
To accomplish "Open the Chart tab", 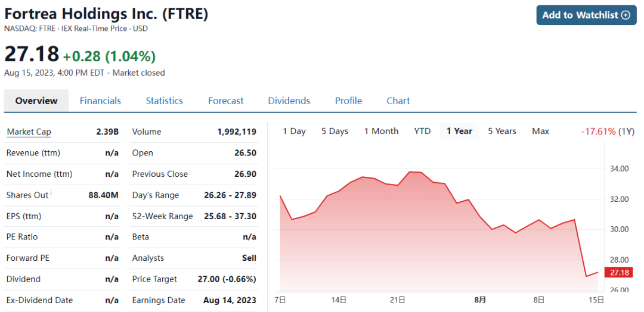I will pyautogui.click(x=398, y=101).
